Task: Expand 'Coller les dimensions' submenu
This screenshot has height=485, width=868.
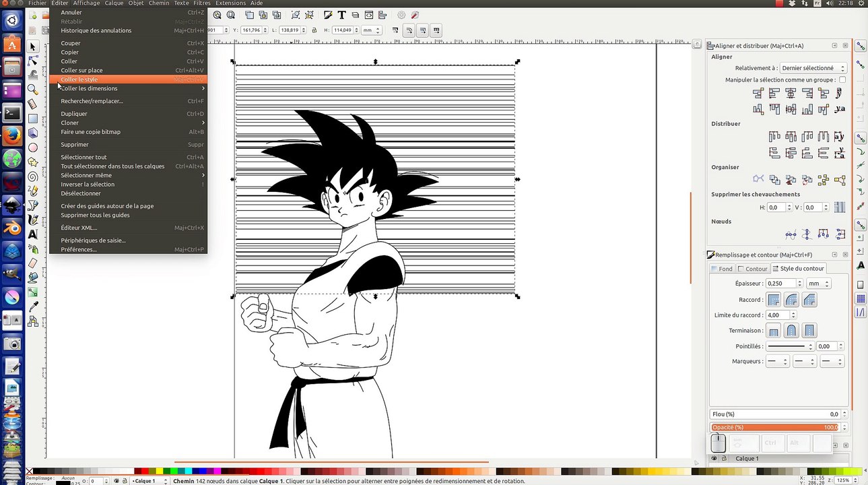Action: point(128,88)
